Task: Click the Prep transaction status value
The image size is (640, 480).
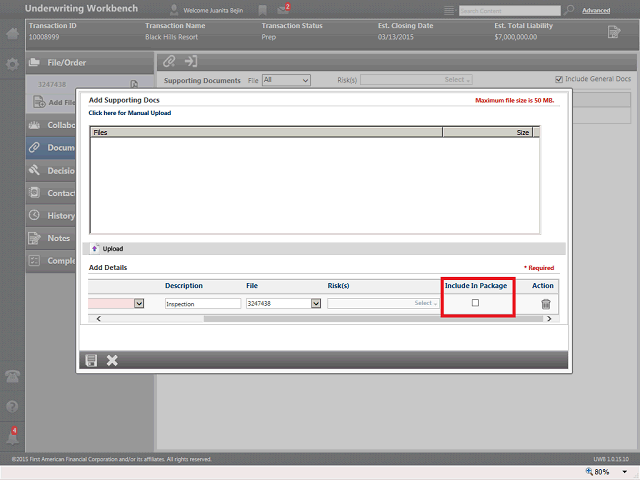Action: (269, 37)
